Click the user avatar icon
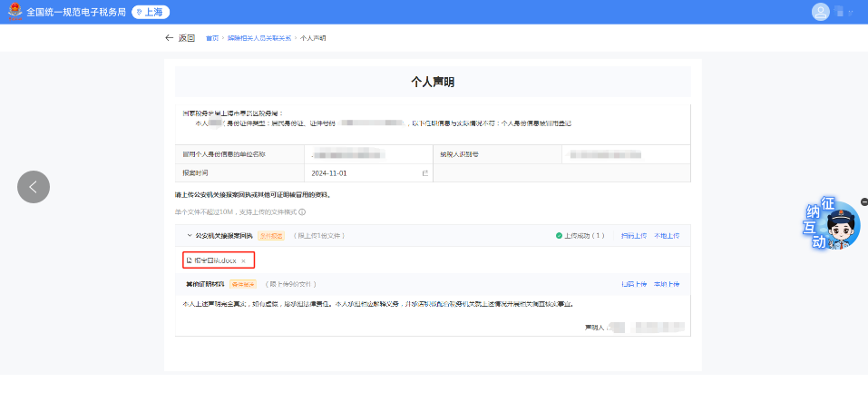This screenshot has height=412, width=868. (x=821, y=12)
